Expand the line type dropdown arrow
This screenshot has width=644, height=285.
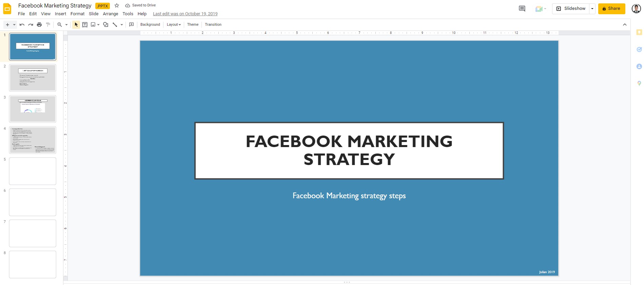[122, 25]
